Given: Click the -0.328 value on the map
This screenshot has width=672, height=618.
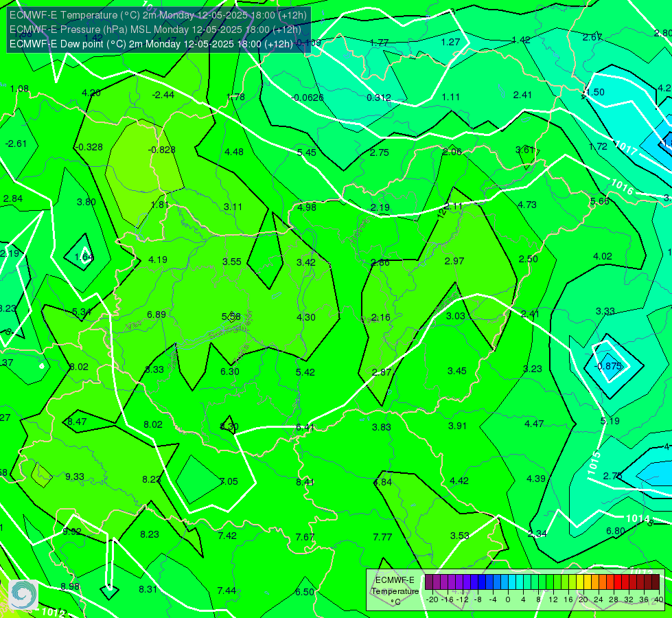Looking at the screenshot, I should pyautogui.click(x=89, y=147).
